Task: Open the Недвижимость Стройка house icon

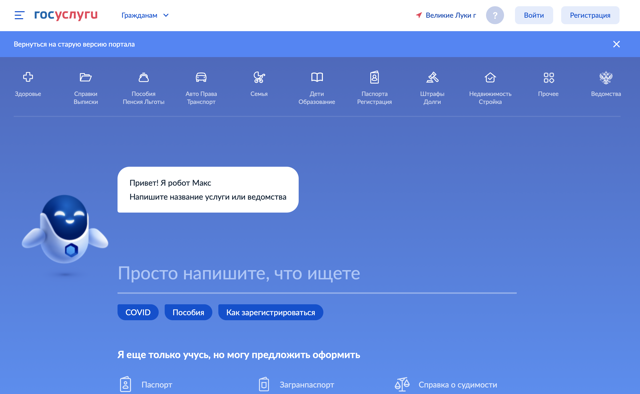Action: [490, 77]
